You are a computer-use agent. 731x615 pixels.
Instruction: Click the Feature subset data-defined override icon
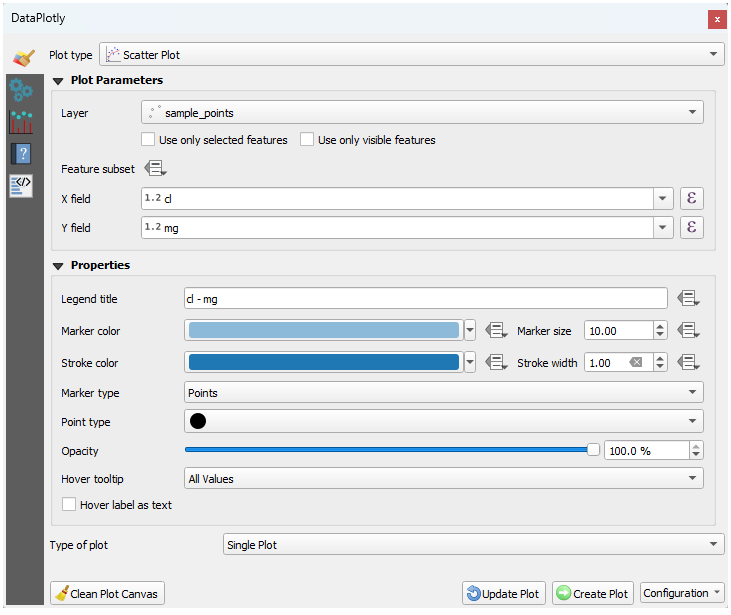pyautogui.click(x=156, y=169)
